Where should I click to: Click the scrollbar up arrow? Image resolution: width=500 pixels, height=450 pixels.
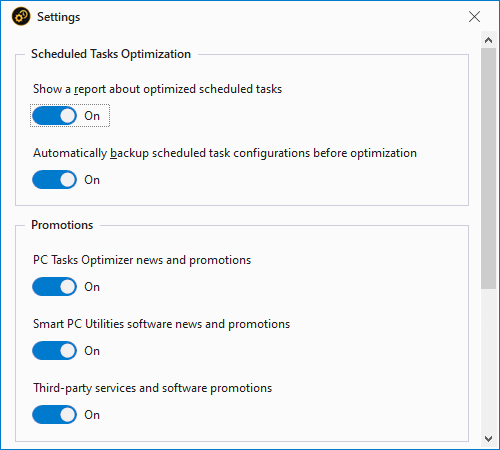[x=488, y=40]
